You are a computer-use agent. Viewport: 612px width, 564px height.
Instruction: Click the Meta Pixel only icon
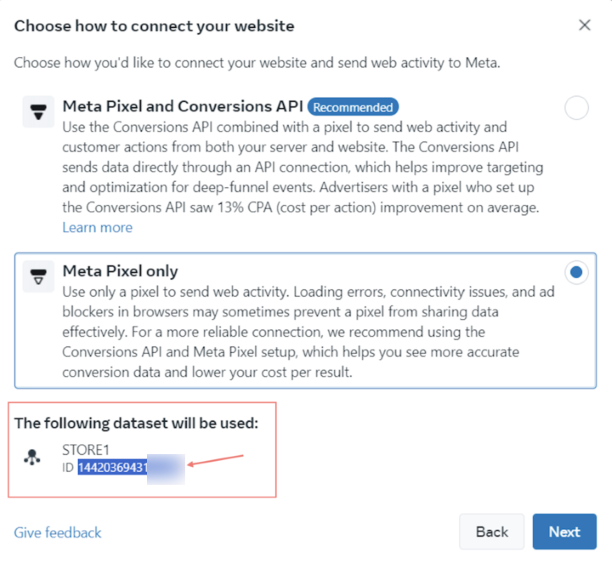pos(38,277)
